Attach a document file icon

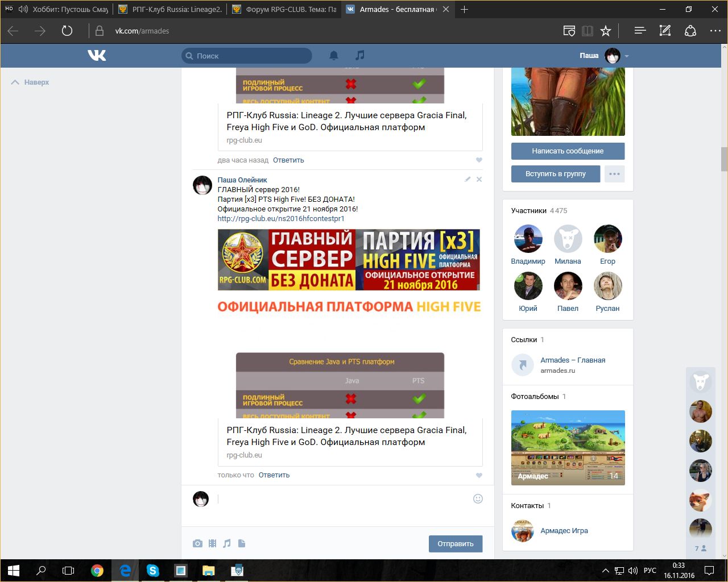pos(242,543)
